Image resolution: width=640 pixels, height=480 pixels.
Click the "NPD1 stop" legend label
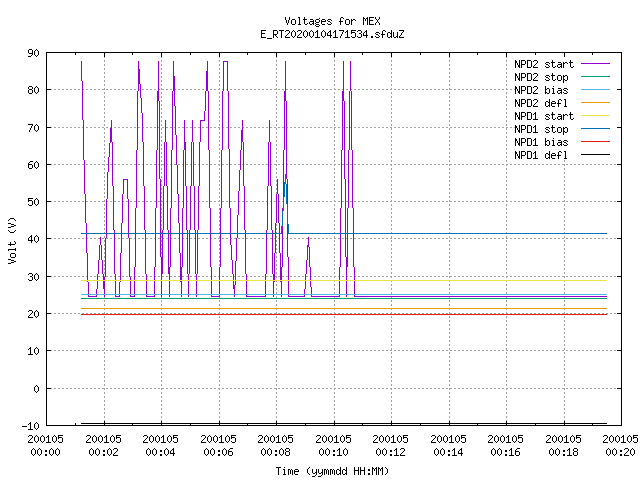[x=541, y=129]
